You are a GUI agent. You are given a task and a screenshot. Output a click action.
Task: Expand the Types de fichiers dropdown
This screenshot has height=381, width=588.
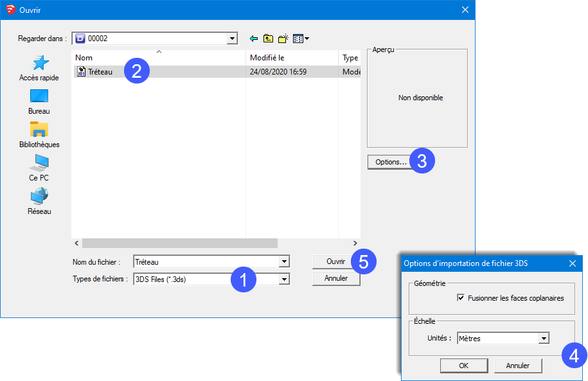tap(283, 279)
